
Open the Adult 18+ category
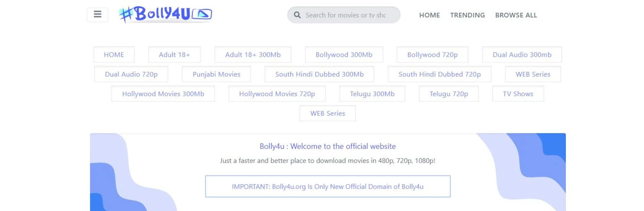pos(174,54)
